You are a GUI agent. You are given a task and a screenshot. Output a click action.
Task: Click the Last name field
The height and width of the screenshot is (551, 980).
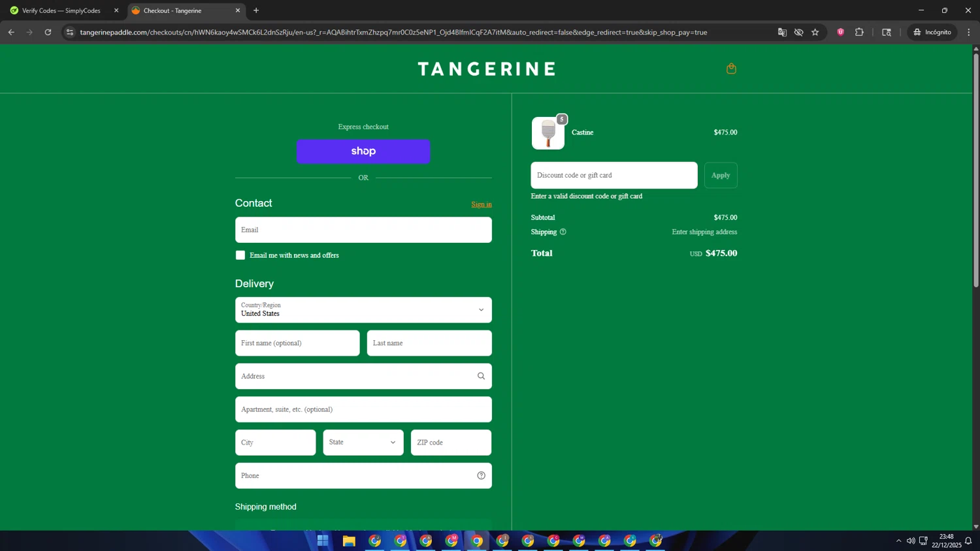pyautogui.click(x=429, y=343)
